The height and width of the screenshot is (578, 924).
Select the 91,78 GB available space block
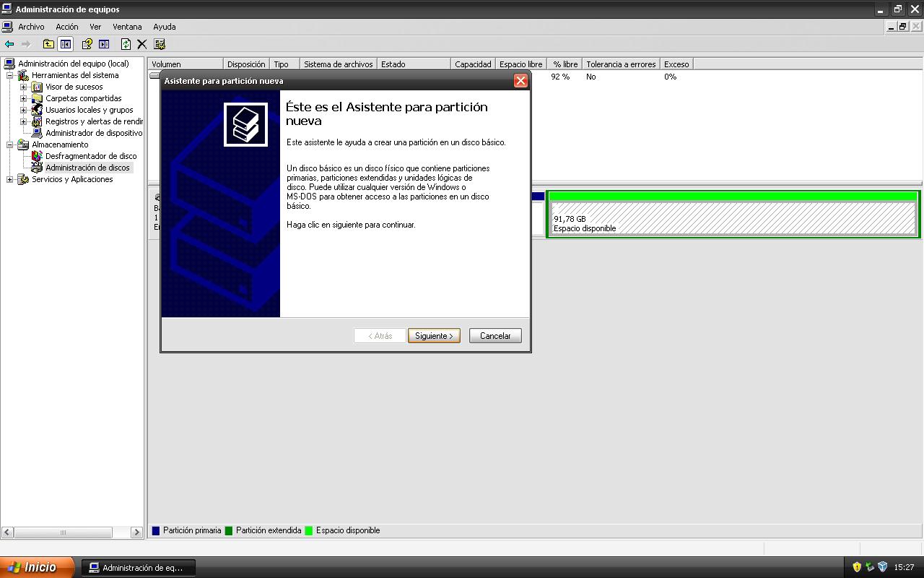tap(733, 218)
